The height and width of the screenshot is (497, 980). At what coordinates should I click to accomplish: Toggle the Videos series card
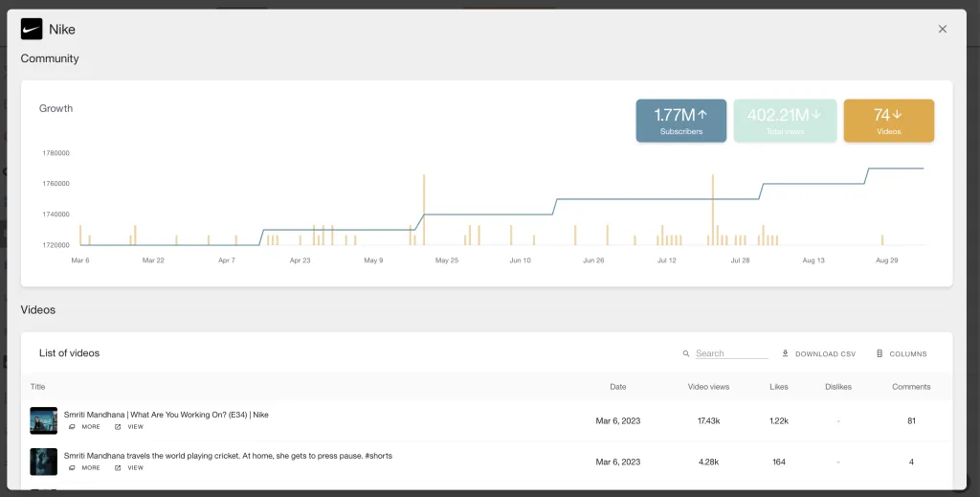click(x=888, y=121)
